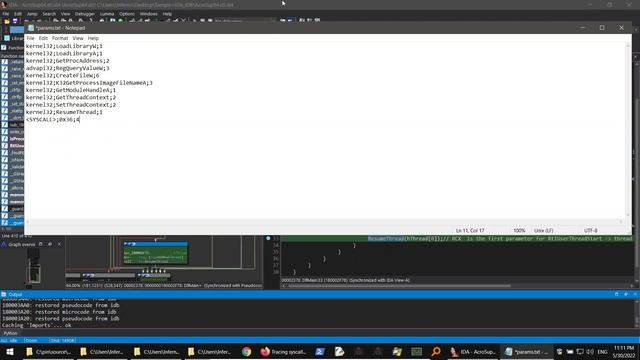Click the Caching 'Imports'... ok output line
The width and height of the screenshot is (640, 360).
37,325
